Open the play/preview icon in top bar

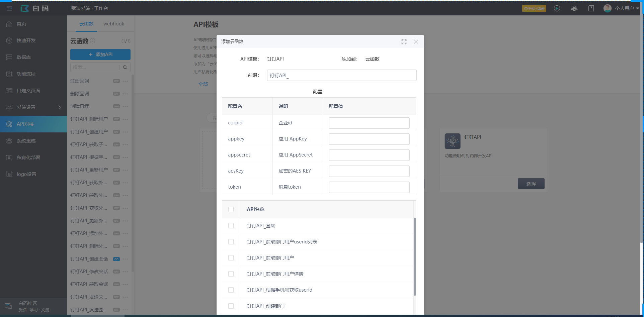[557, 8]
